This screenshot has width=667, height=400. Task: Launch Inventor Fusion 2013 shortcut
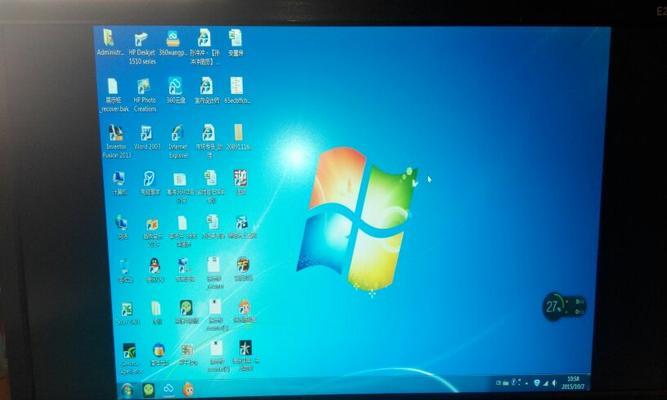[116, 142]
